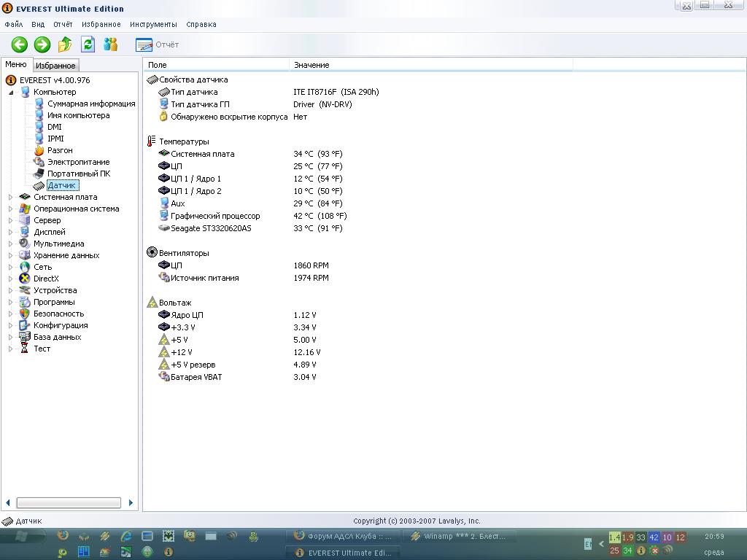Expand the Системная плата tree node
The width and height of the screenshot is (747, 560).
10,197
